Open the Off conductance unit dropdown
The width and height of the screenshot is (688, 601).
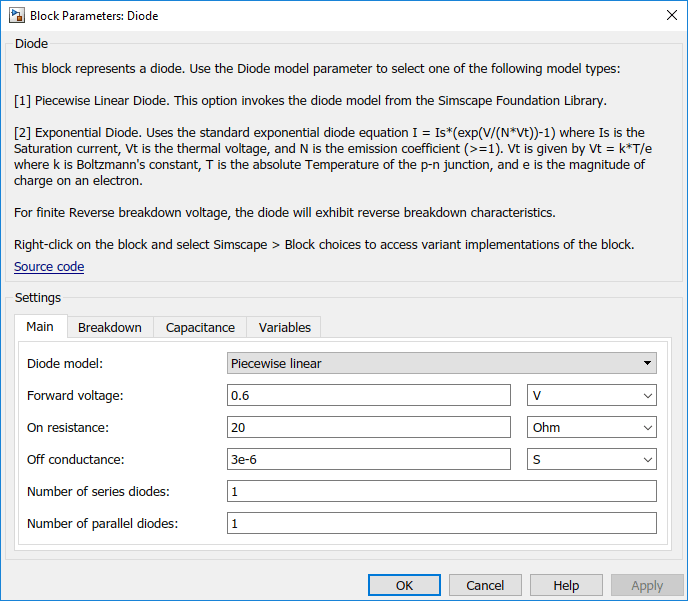click(x=591, y=459)
